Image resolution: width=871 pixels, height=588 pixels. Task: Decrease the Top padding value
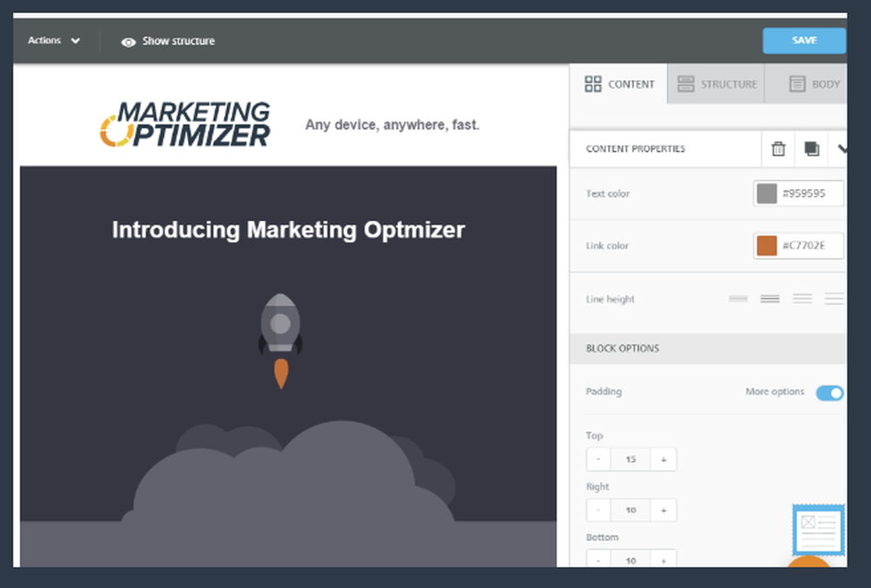pos(598,460)
